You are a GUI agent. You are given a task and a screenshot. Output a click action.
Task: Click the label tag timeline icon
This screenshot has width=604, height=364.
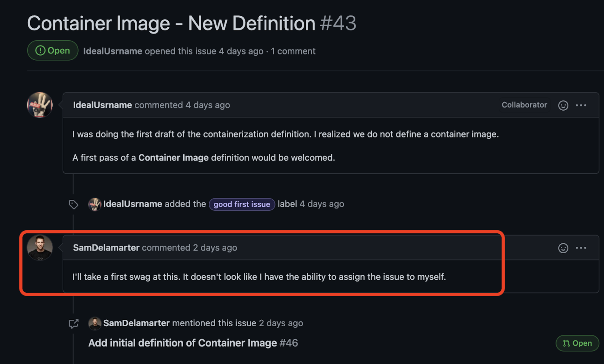point(73,204)
